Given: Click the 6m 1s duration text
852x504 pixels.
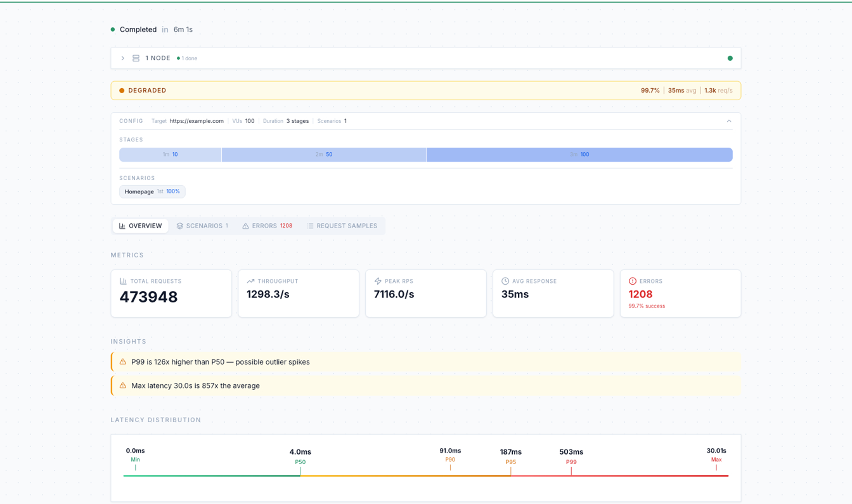Looking at the screenshot, I should [x=183, y=30].
